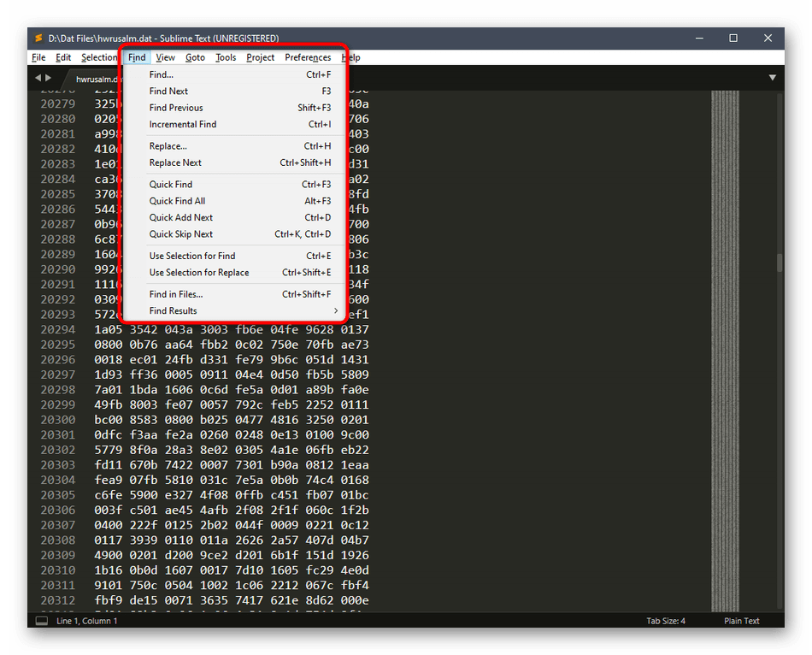The image size is (812, 655).
Task: Open the tab list dropdown arrow
Action: [773, 78]
